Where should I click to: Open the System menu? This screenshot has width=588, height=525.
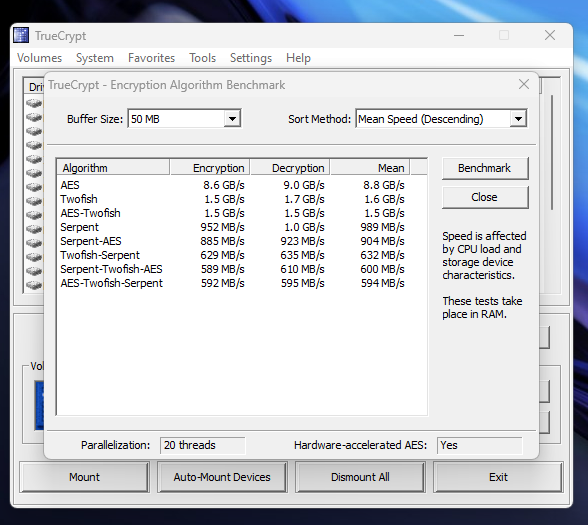[x=95, y=58]
